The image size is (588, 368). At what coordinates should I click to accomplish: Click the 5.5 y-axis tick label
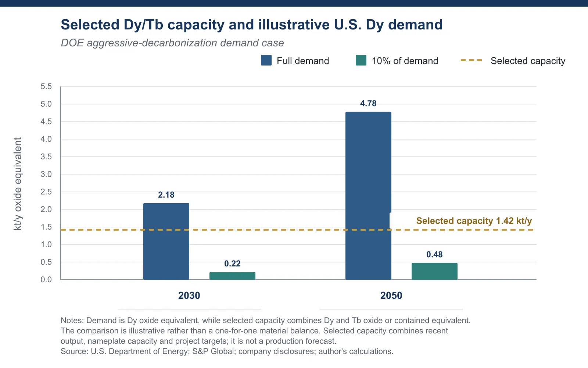[46, 86]
